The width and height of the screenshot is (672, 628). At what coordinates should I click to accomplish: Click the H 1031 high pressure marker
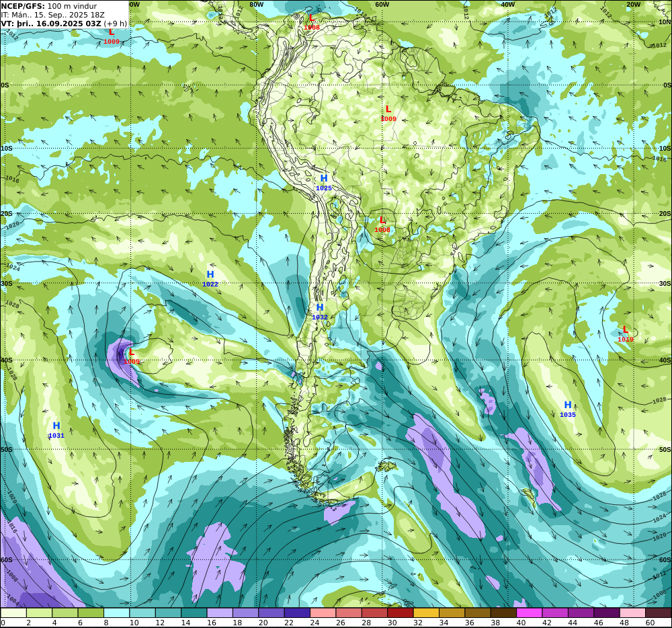(x=56, y=430)
